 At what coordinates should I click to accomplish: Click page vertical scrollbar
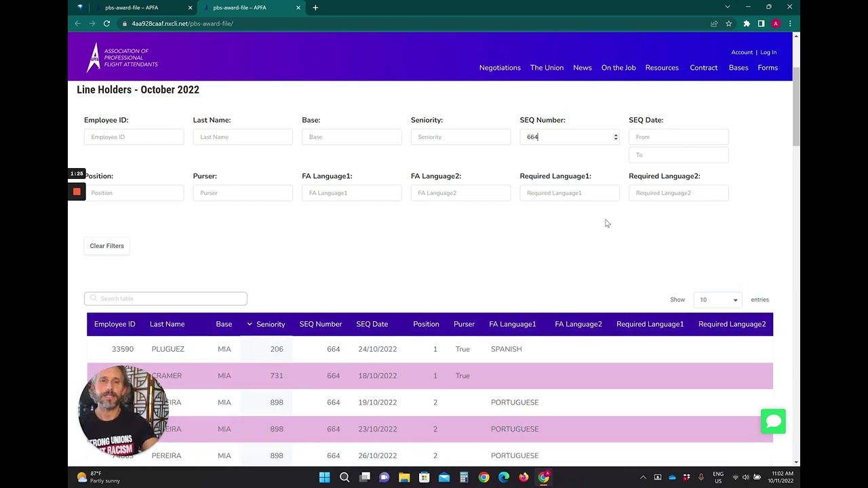796,106
